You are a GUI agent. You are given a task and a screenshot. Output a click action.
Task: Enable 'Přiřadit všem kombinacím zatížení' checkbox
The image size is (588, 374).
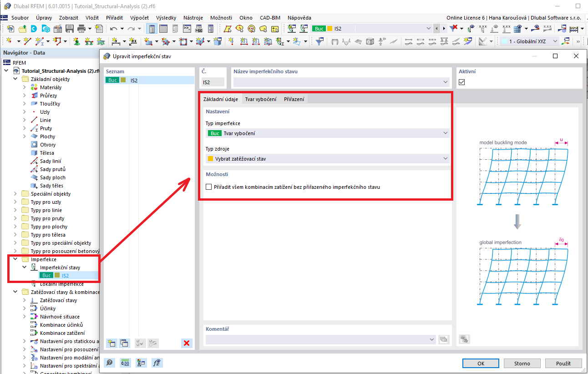209,187
